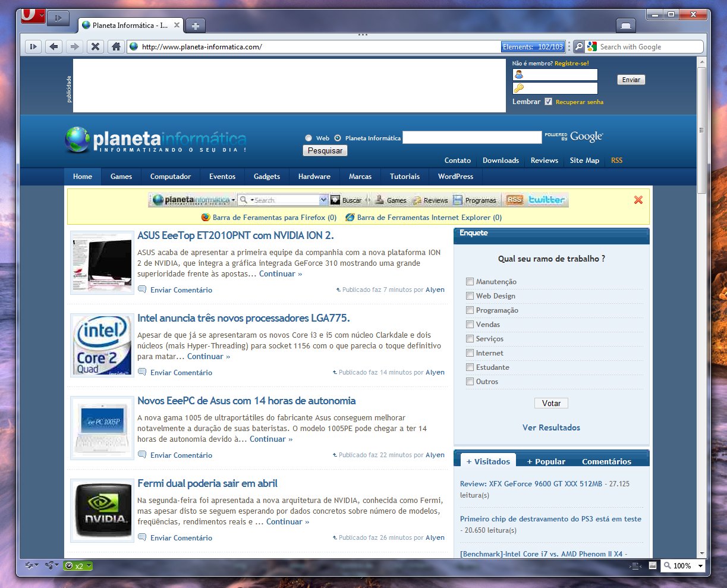Click the comment bubble icon under ASUS EeeTop article
The image size is (727, 588).
click(x=142, y=290)
